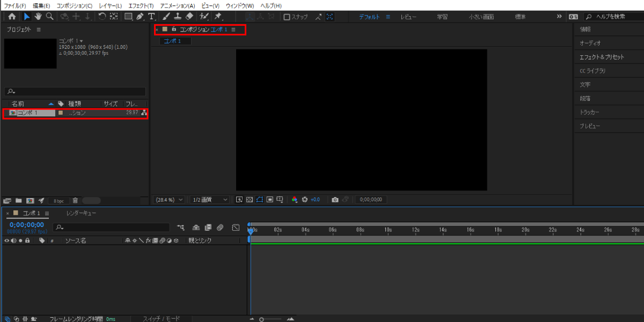The width and height of the screenshot is (644, 322).
Task: Toggle frame blending switch in timeline
Action: click(208, 228)
